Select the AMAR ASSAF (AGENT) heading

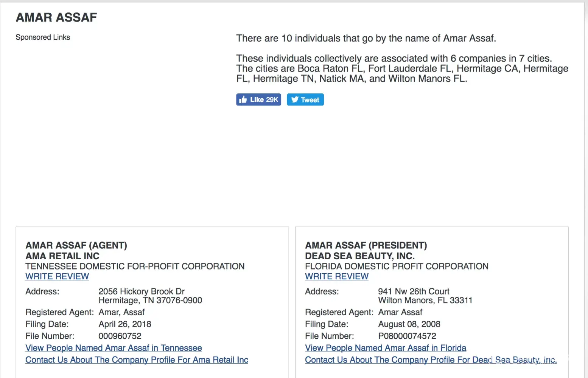point(76,246)
